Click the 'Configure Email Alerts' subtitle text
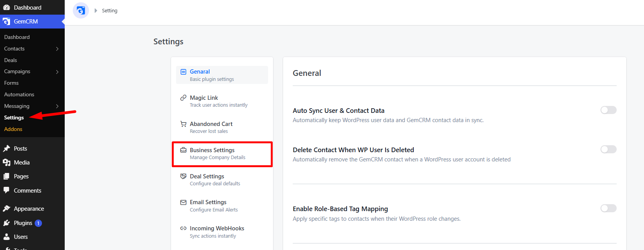Screen dimensions: 644x250 point(214,210)
